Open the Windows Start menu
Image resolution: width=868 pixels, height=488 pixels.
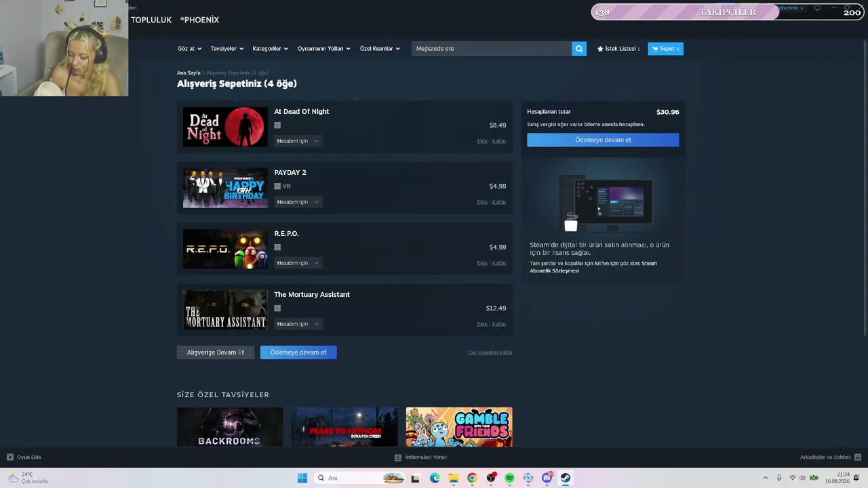pyautogui.click(x=302, y=478)
